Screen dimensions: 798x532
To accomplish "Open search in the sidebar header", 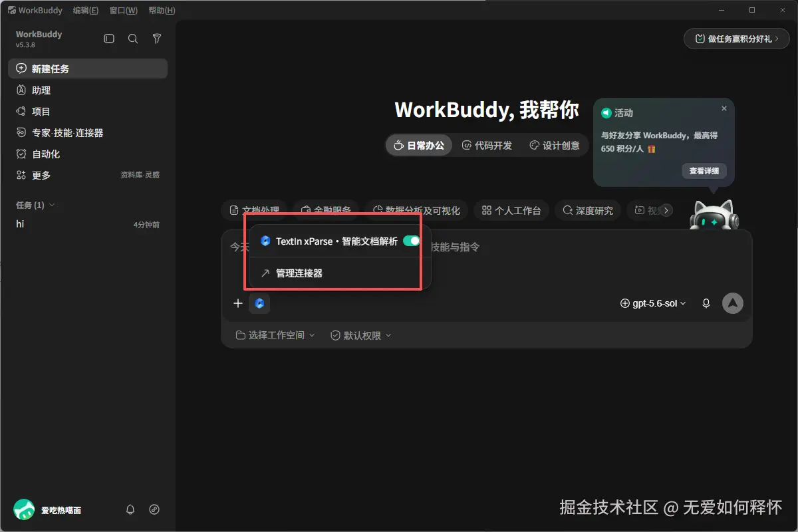I will (x=133, y=39).
